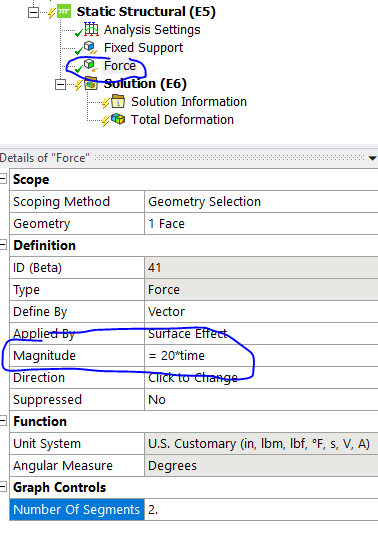Click the Static Structural environment icon

pos(64,11)
